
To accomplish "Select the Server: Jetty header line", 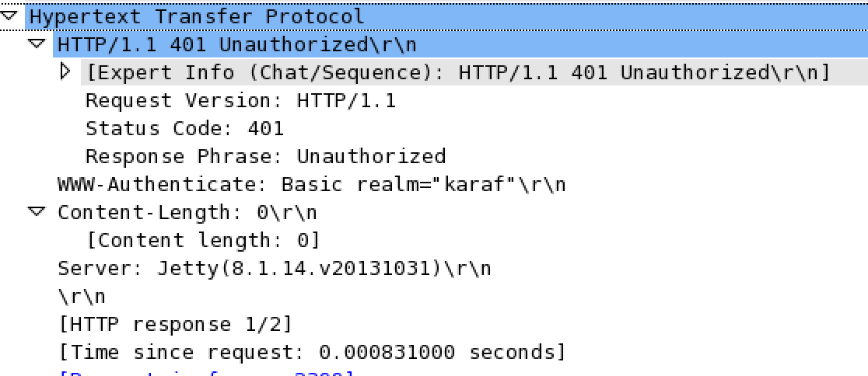I will (275, 269).
